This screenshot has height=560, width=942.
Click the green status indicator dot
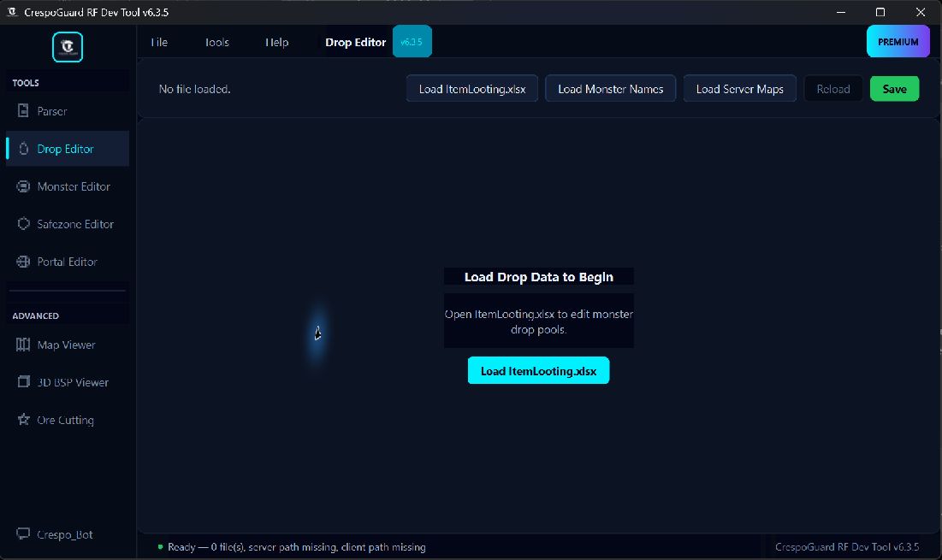click(x=160, y=547)
